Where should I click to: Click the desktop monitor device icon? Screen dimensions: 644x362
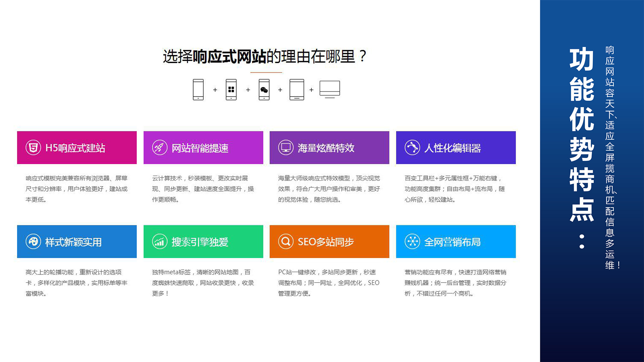click(330, 89)
